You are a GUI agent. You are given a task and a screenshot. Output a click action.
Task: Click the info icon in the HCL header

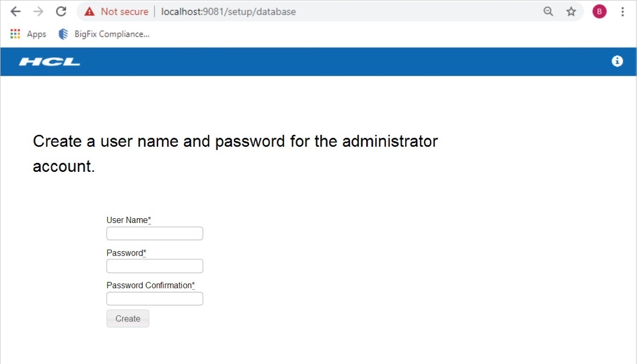[x=617, y=61]
